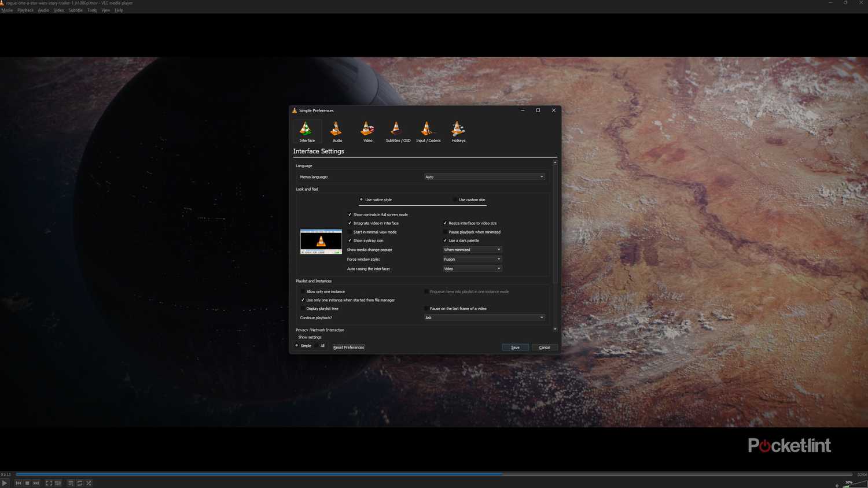Open the Subtitles / OSD settings
The width and height of the screenshot is (868, 488).
398,131
